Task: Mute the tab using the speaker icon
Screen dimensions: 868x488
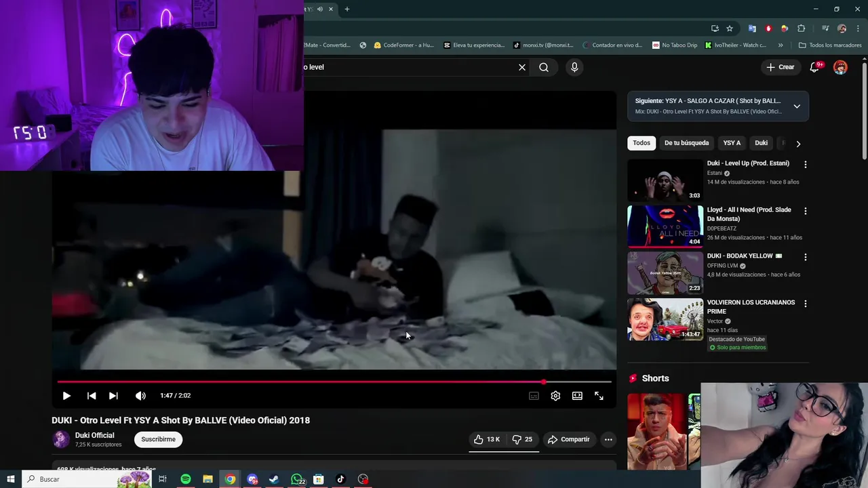Action: 320,9
